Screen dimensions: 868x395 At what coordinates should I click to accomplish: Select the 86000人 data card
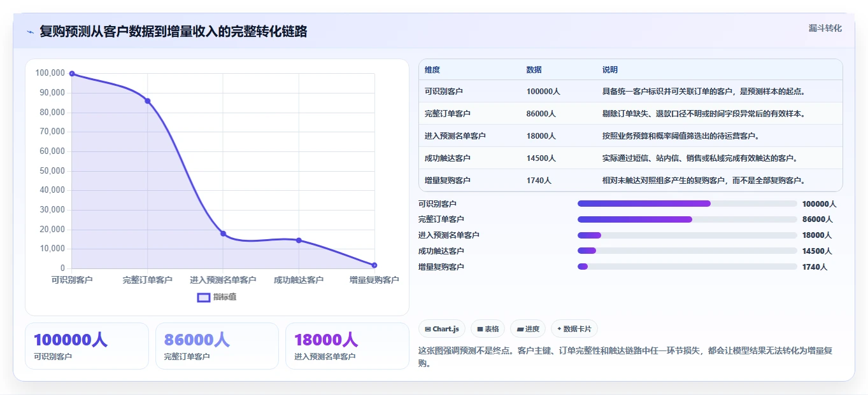[217, 346]
